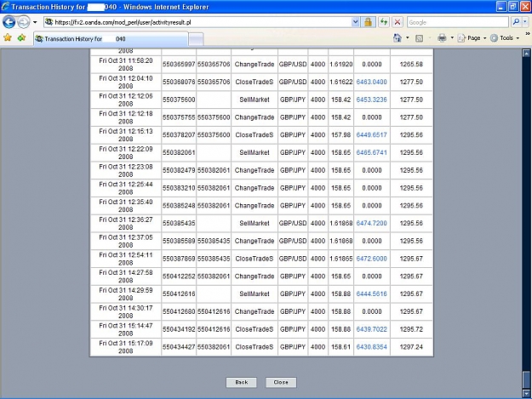The width and height of the screenshot is (532, 399).
Task: Open the 6465.6741 link
Action: click(371, 152)
